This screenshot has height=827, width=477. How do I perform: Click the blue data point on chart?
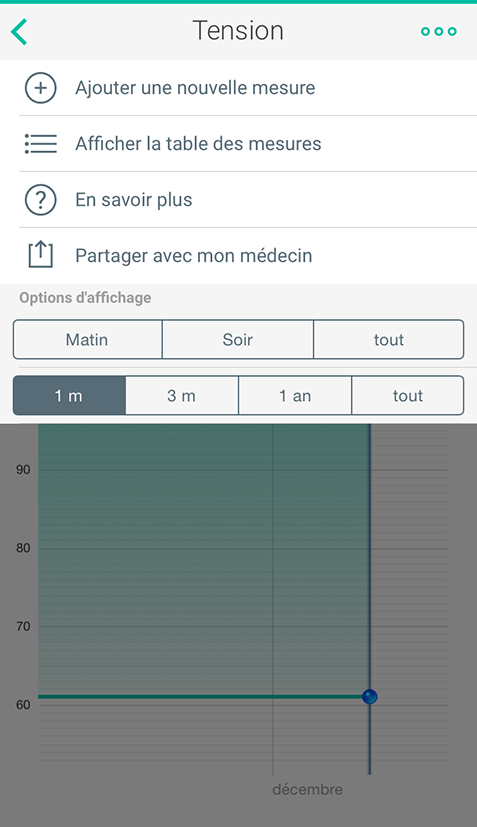point(370,697)
